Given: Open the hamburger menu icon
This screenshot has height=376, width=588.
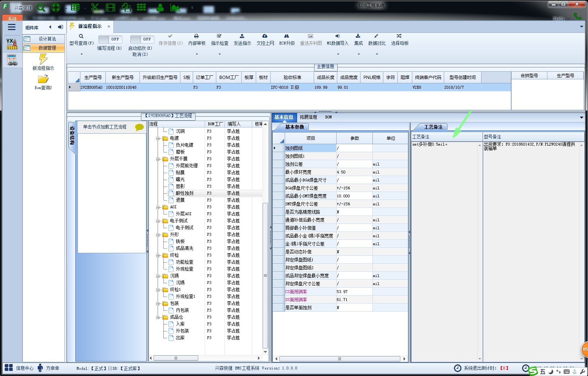Looking at the screenshot, I should tap(12, 27).
